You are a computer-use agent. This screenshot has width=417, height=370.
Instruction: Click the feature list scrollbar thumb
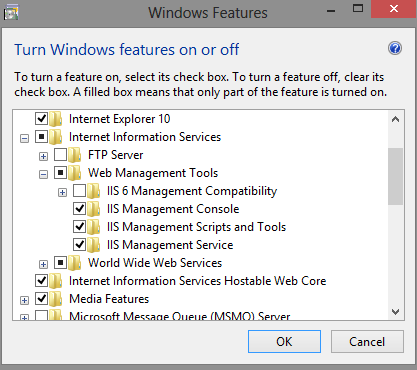[x=396, y=176]
